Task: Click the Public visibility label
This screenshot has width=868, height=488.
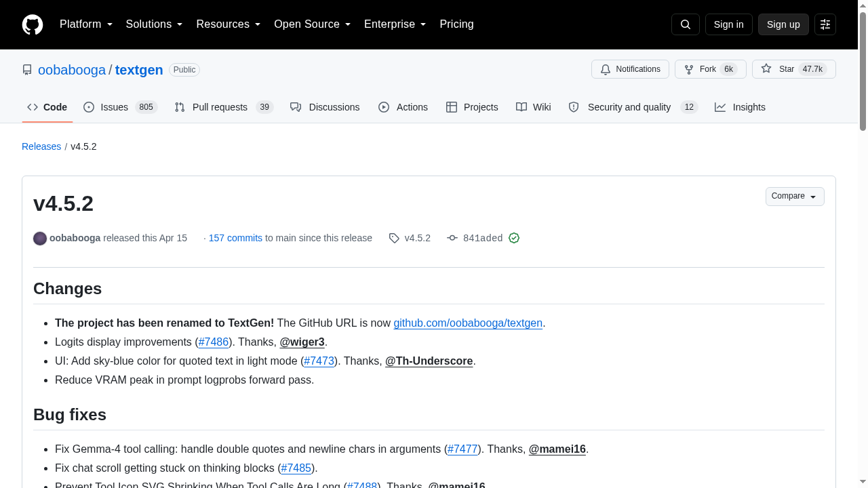Action: (x=184, y=70)
